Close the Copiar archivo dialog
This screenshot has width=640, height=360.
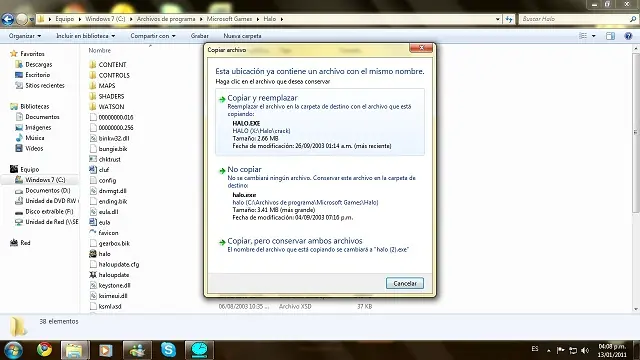point(421,48)
